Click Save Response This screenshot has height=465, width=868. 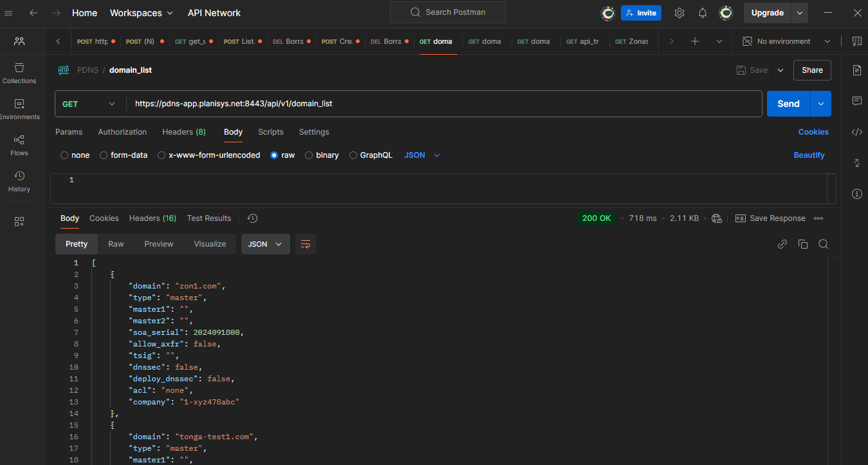pyautogui.click(x=770, y=218)
